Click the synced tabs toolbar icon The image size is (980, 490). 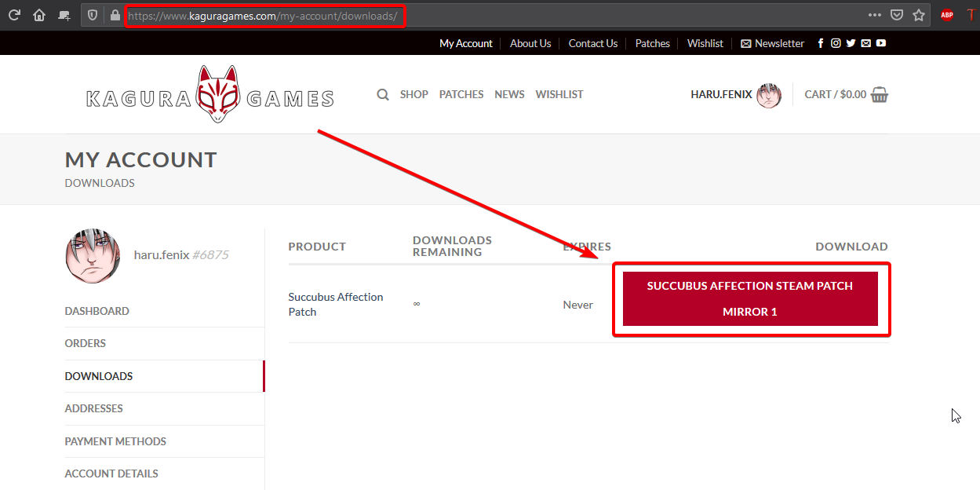[64, 15]
